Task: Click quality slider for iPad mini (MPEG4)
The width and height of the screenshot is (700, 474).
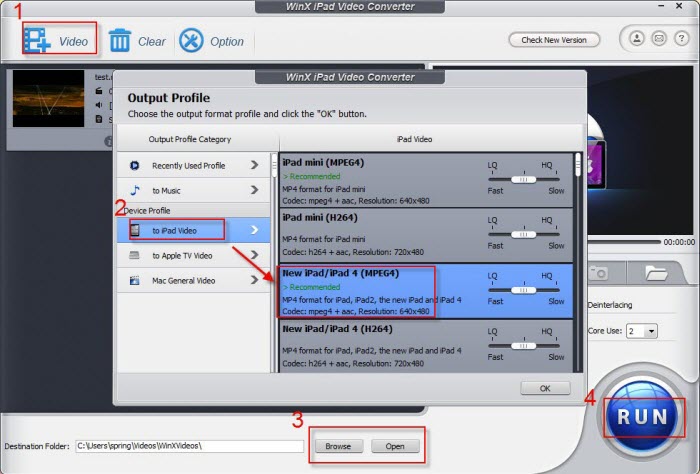Action: tap(524, 179)
